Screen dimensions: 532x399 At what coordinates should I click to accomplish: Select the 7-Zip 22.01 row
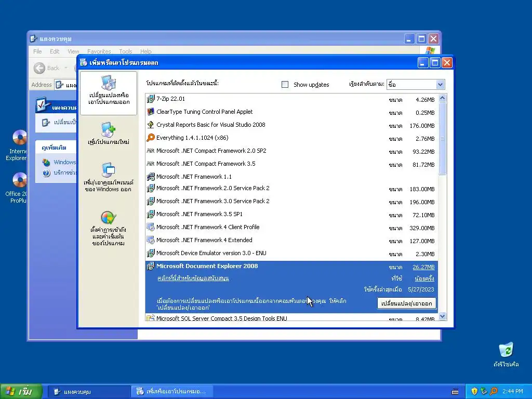point(292,99)
